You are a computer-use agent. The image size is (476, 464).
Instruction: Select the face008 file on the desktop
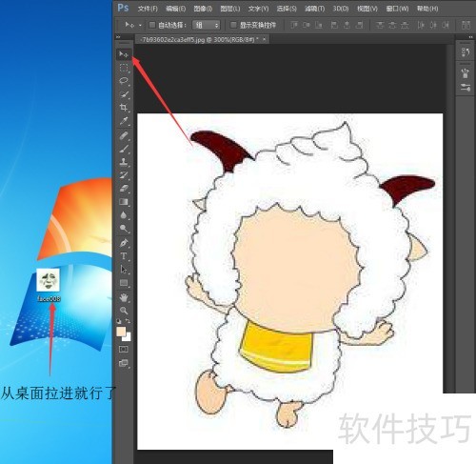pyautogui.click(x=49, y=285)
